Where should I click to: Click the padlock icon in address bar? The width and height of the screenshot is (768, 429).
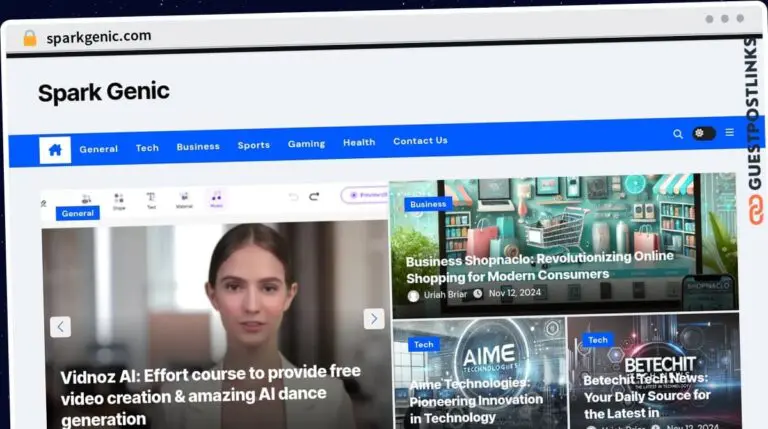(x=30, y=38)
